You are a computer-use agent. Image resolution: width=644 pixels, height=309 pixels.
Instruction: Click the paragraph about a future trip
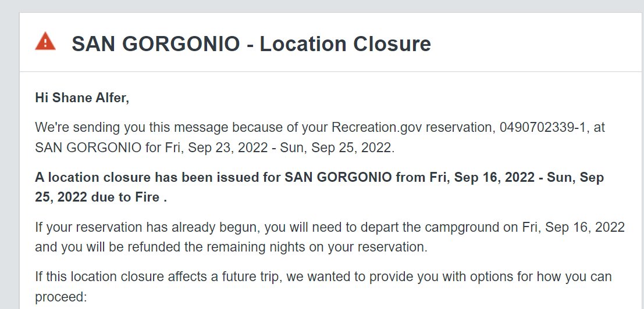[323, 286]
